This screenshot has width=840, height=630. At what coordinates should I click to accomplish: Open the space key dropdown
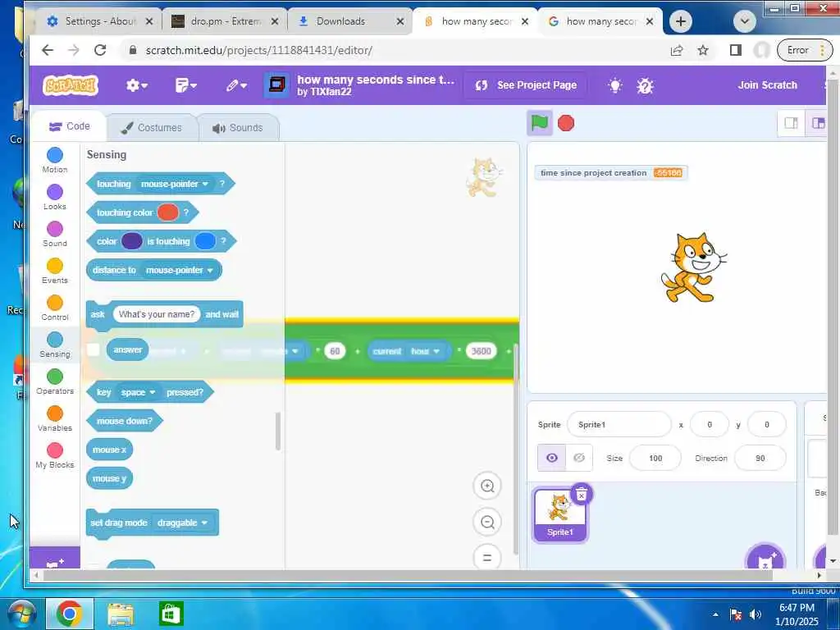[138, 392]
